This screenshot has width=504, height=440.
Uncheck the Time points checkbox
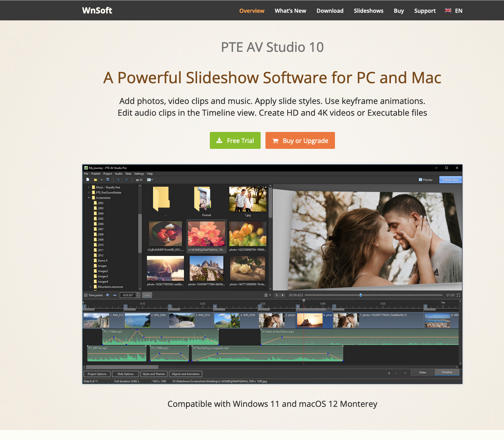tap(86, 295)
